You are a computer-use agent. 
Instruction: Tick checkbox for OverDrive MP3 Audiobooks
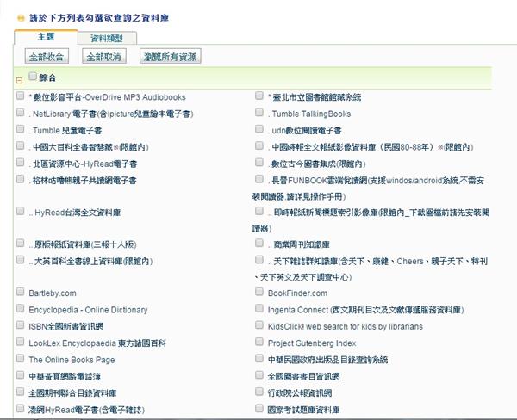pyautogui.click(x=21, y=96)
